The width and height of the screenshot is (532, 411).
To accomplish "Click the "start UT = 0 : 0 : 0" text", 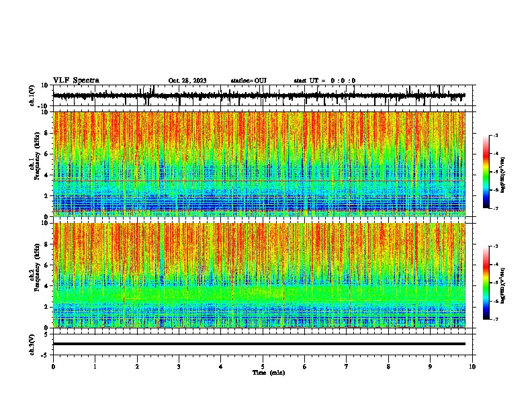I will pyautogui.click(x=324, y=81).
